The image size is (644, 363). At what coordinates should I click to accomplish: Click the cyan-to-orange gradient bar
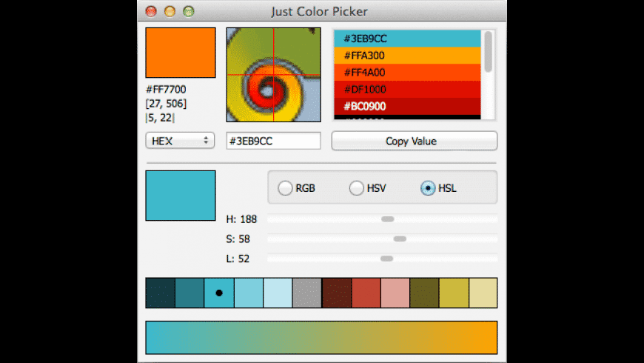tap(321, 338)
